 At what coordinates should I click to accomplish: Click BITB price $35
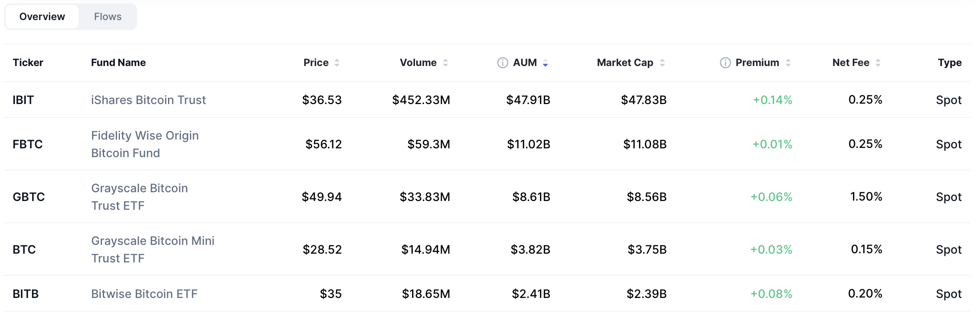coord(331,294)
